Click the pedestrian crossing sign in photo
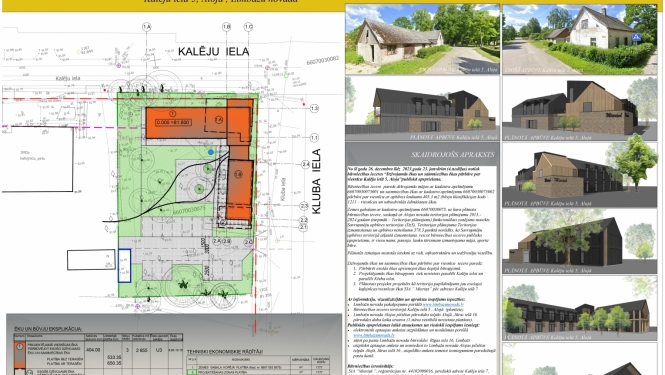The image size is (665, 375). pos(636,37)
